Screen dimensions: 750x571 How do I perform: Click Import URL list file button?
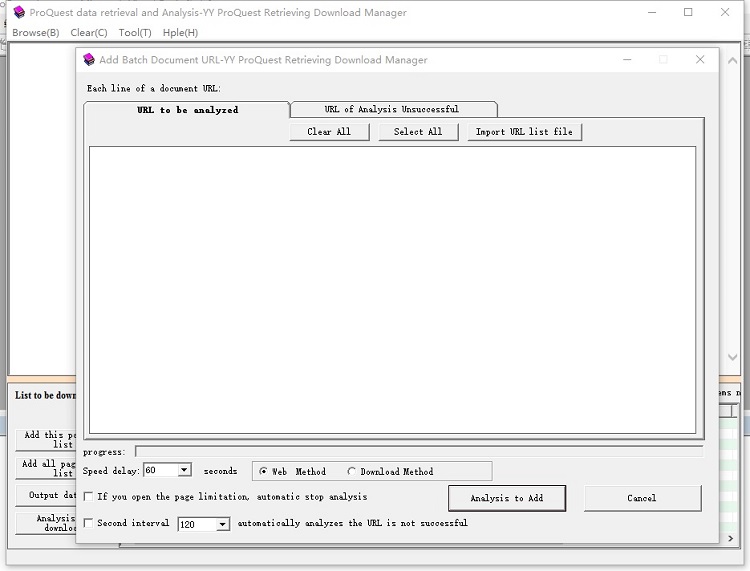click(x=524, y=132)
